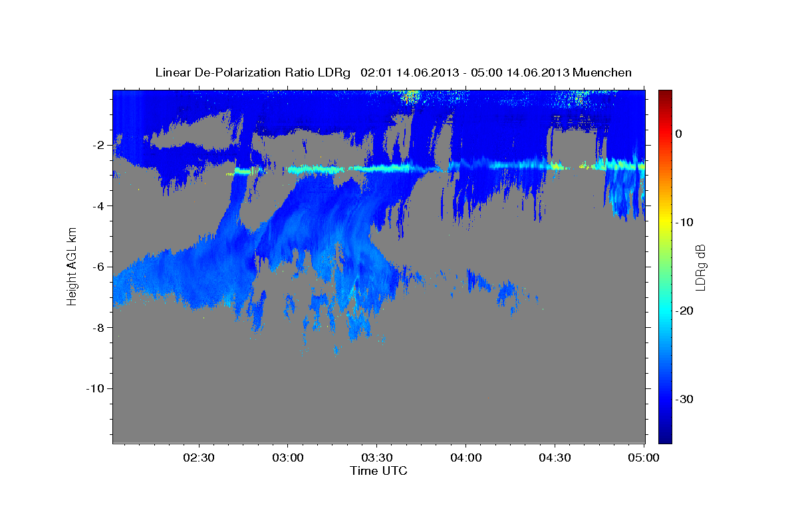Click the -10 height tick label
Image resolution: width=798 pixels, height=532 pixels.
tap(96, 388)
